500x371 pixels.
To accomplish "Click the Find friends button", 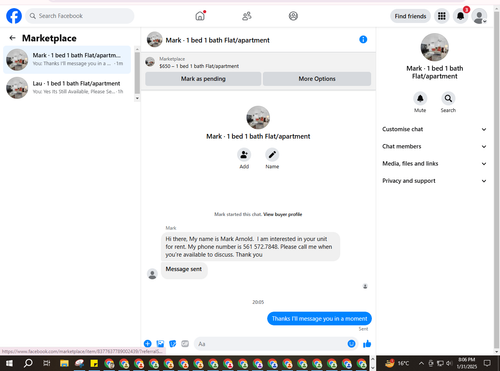I will click(x=410, y=16).
